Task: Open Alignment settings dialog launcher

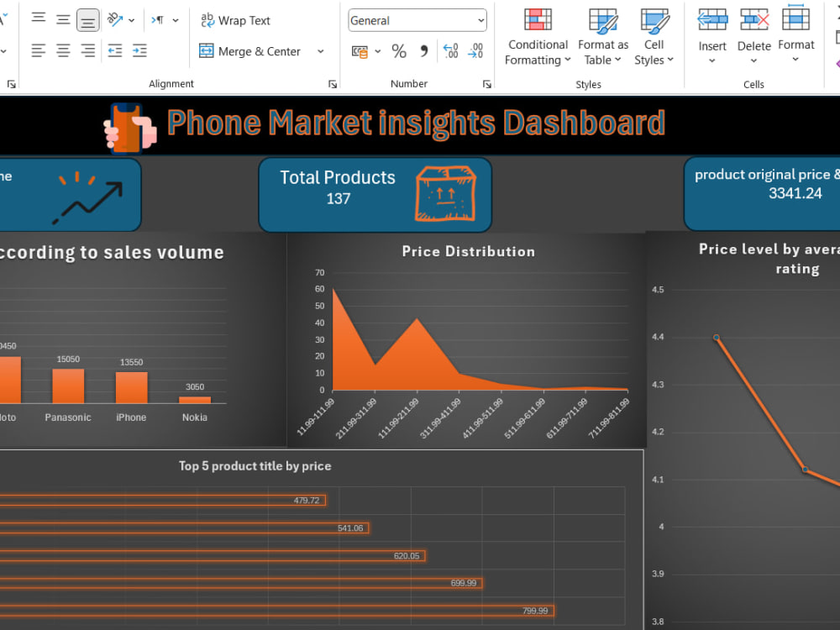Action: [x=333, y=84]
